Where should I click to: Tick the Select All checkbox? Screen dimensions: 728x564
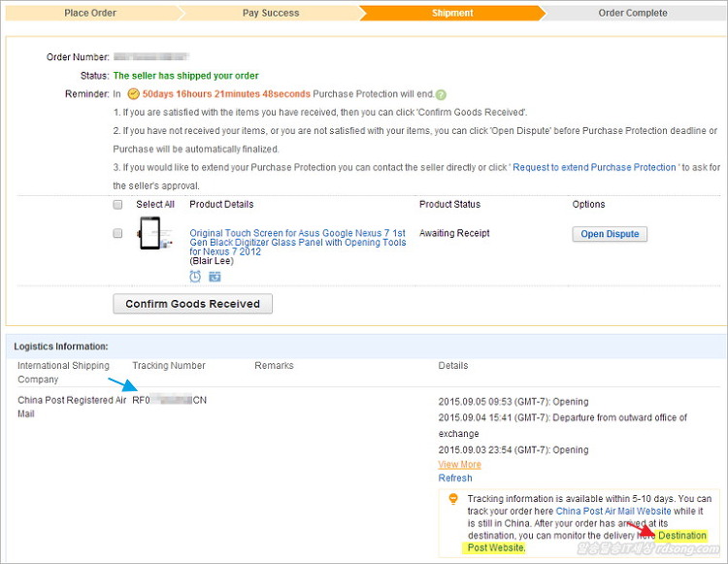[x=117, y=205]
